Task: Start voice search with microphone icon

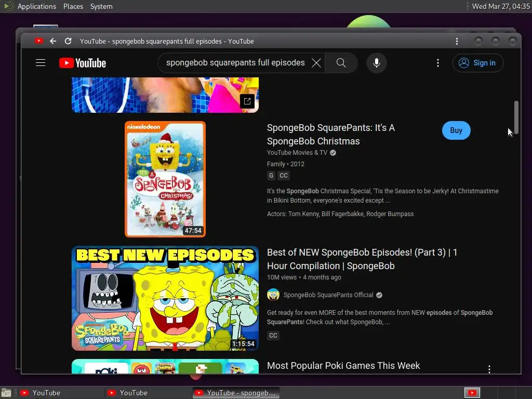Action: coord(376,63)
